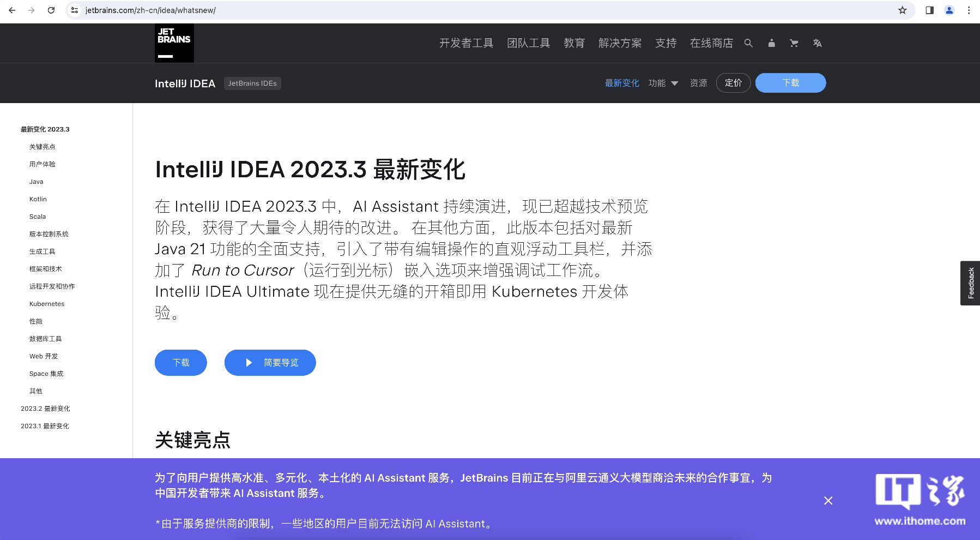
Task: Open 开发者工具 menu
Action: point(466,43)
